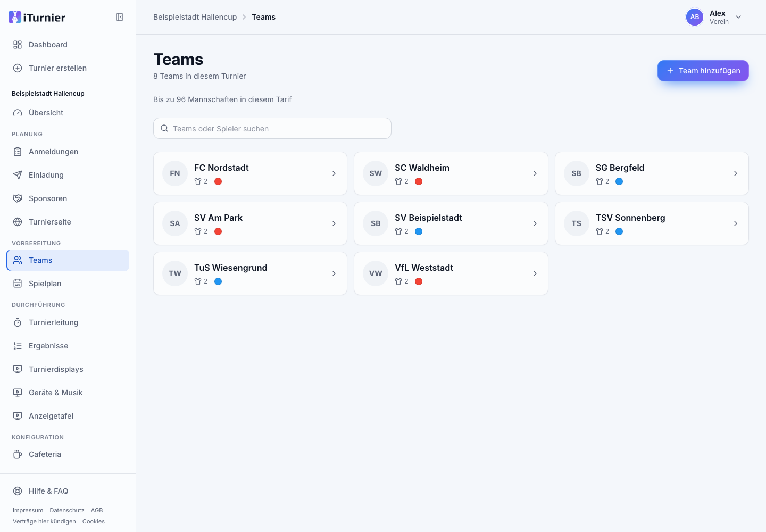
Task: Open the Übersicht menu item
Action: click(x=68, y=113)
